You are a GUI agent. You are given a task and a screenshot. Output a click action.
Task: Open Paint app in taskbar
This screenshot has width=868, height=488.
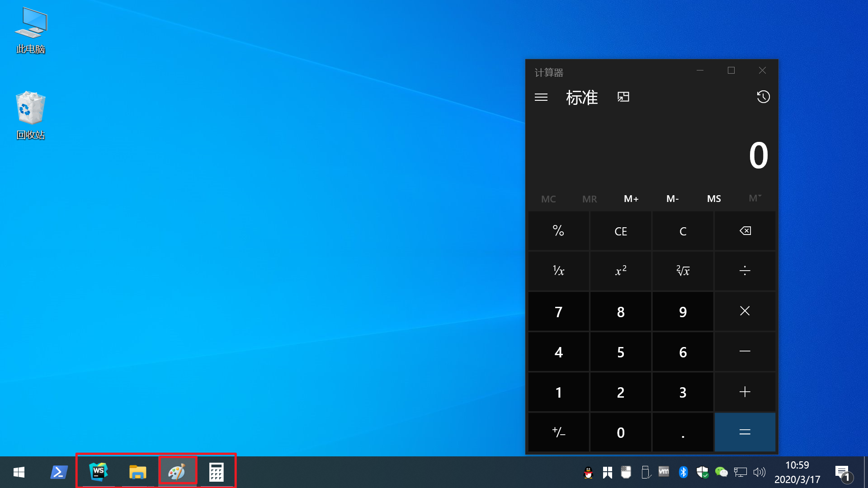[x=177, y=472]
